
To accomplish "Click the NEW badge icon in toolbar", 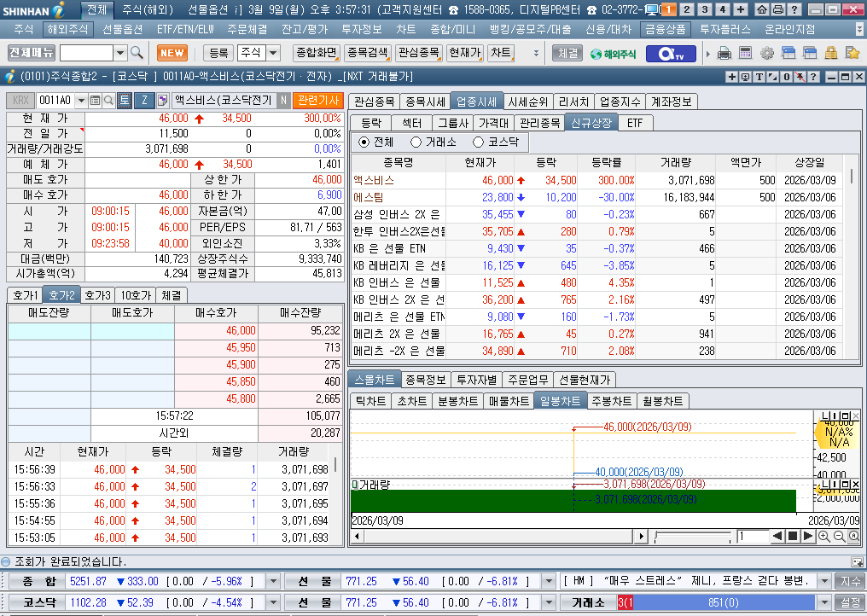I will [172, 53].
